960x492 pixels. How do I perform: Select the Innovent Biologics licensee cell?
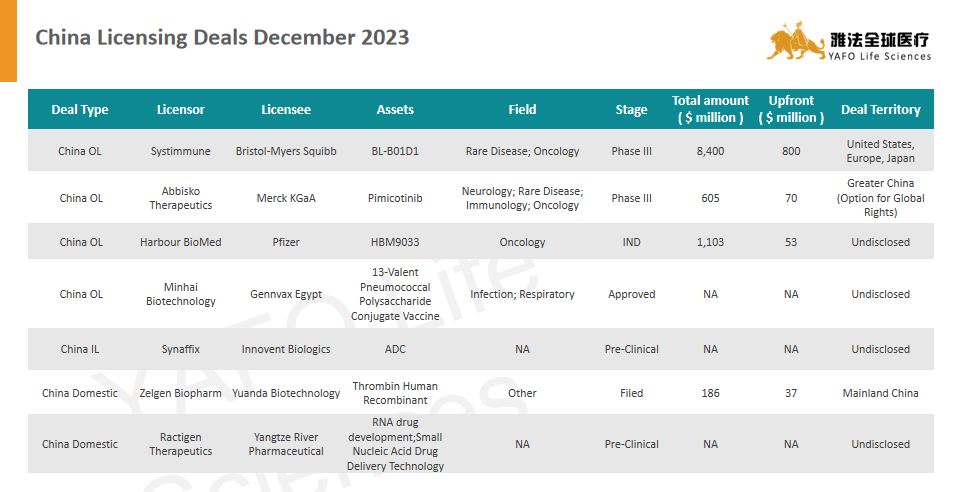coord(286,349)
